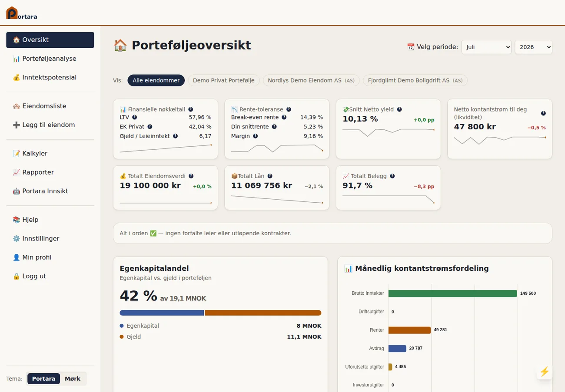Click the books icon beside Hjelp
This screenshot has height=392, width=565.
pos(17,220)
